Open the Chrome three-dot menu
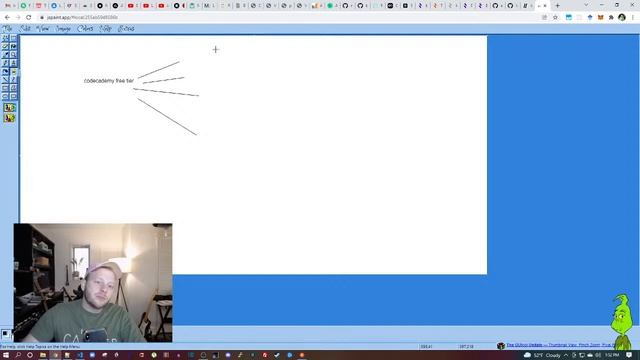Viewport: 640px width, 360px height. tap(633, 18)
